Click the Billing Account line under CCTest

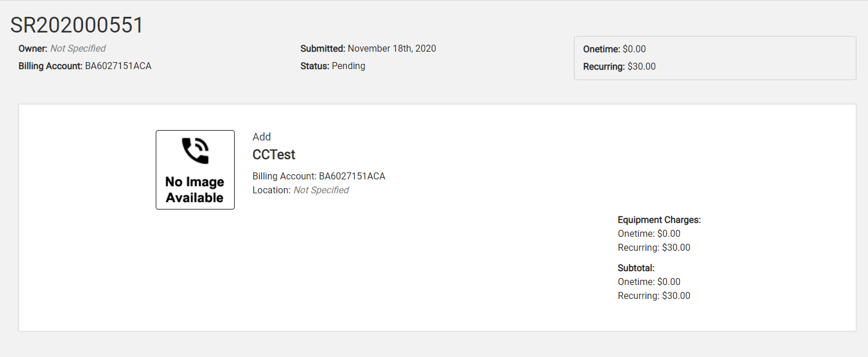coord(319,176)
